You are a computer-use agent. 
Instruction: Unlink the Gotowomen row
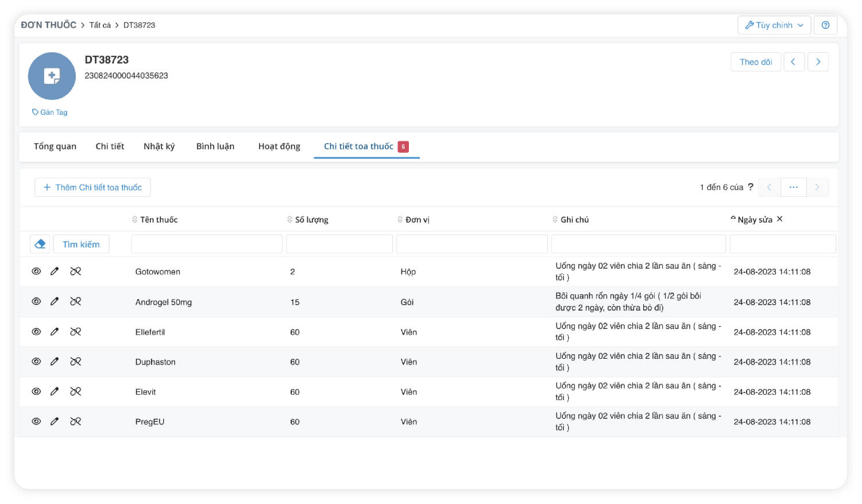tap(76, 272)
